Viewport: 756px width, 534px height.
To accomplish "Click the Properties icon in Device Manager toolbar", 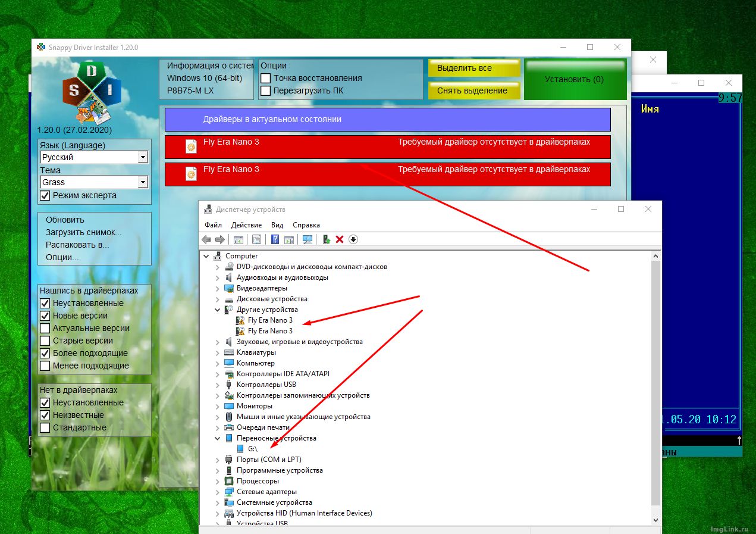I will pos(256,239).
